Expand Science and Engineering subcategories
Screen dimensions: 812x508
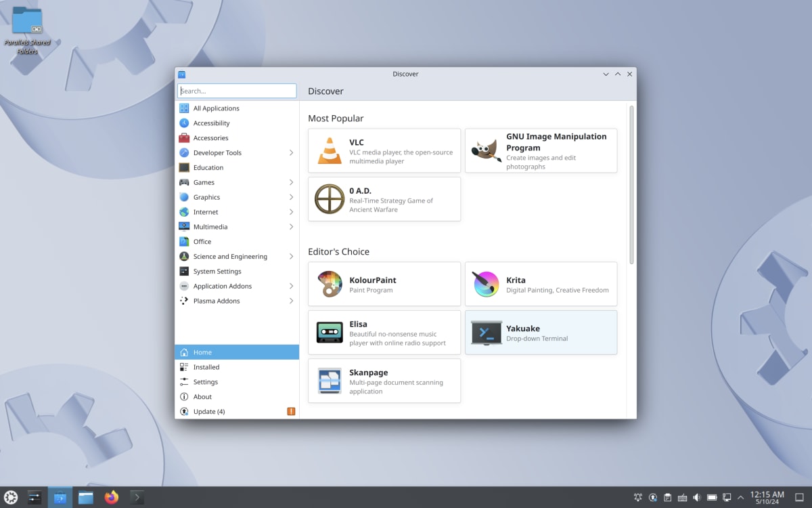tap(291, 257)
